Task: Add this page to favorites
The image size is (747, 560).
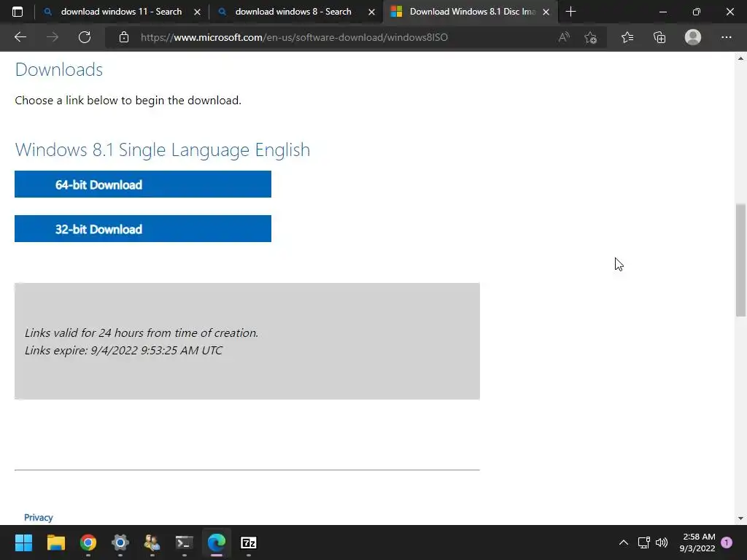Action: click(x=591, y=37)
